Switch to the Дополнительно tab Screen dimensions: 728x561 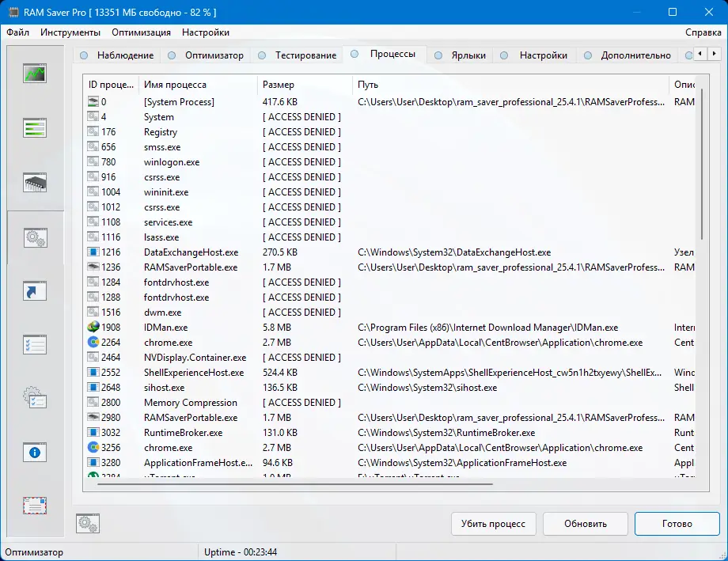pos(628,55)
